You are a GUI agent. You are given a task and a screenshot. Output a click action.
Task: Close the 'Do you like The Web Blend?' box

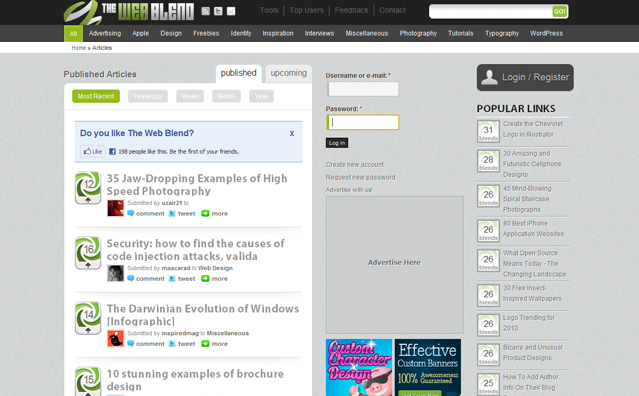pyautogui.click(x=292, y=133)
